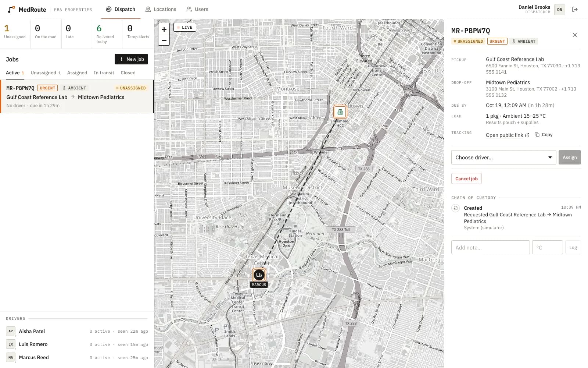Focus the temperature °C input field

(x=547, y=248)
